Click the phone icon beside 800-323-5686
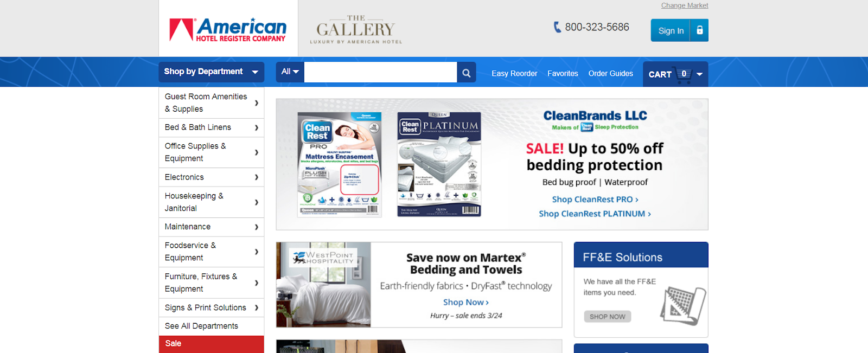 coord(557,27)
